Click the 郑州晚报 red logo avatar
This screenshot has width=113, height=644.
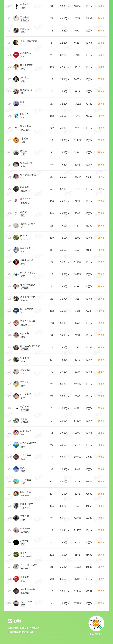[x=16, y=579]
